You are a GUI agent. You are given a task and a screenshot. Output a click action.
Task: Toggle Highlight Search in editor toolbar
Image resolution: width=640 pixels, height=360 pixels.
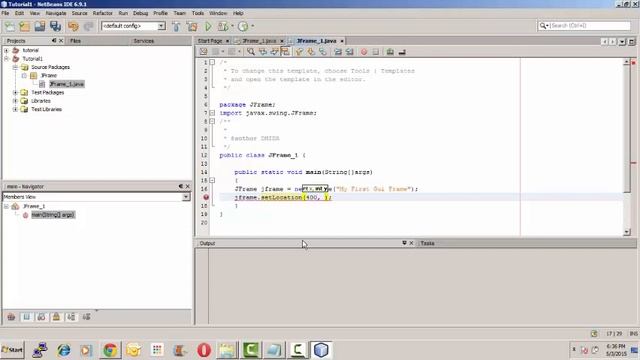click(285, 52)
